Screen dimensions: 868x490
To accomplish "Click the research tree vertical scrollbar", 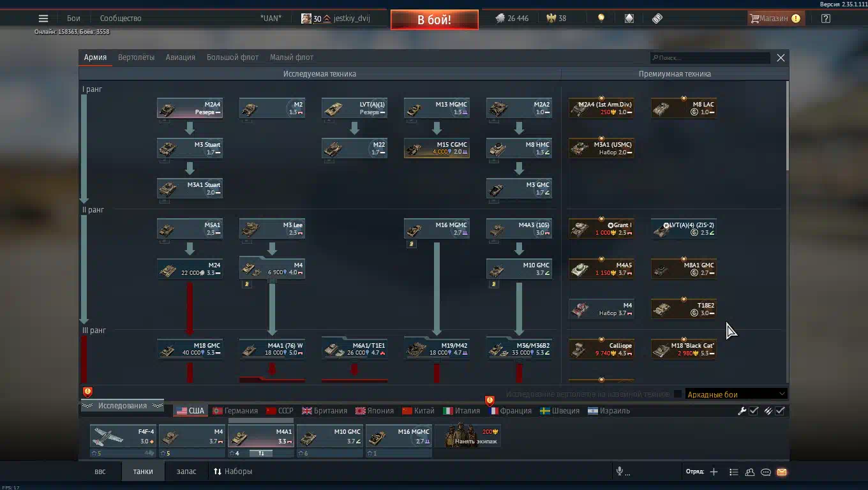I will pos(787,125).
